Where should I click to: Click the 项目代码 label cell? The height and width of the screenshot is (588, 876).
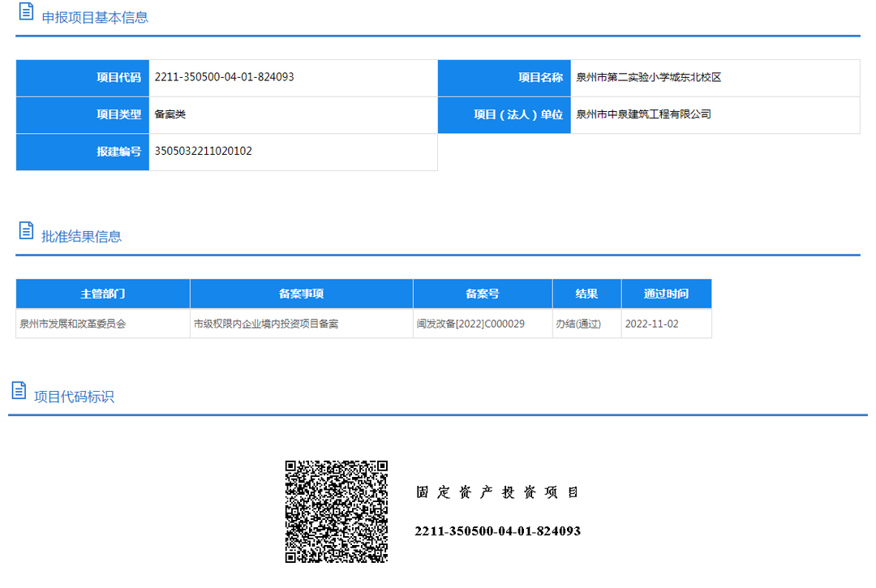pos(83,78)
